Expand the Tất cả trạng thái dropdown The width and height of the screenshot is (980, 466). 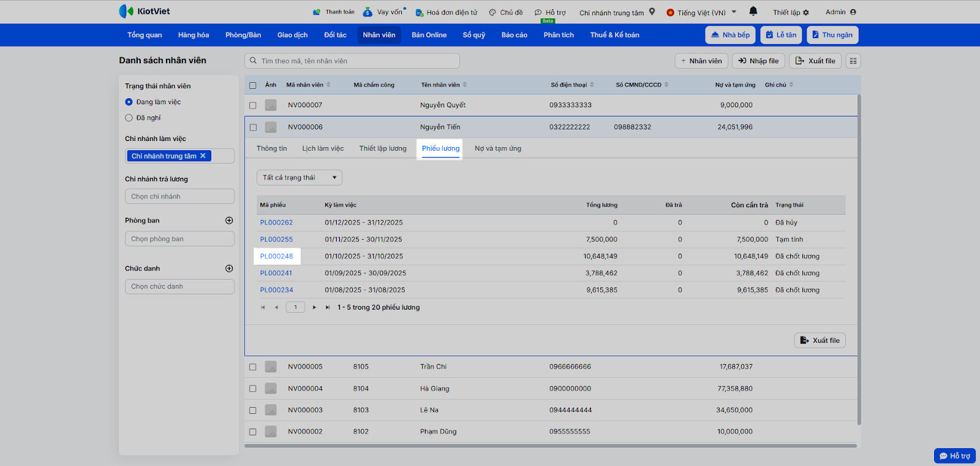(299, 178)
